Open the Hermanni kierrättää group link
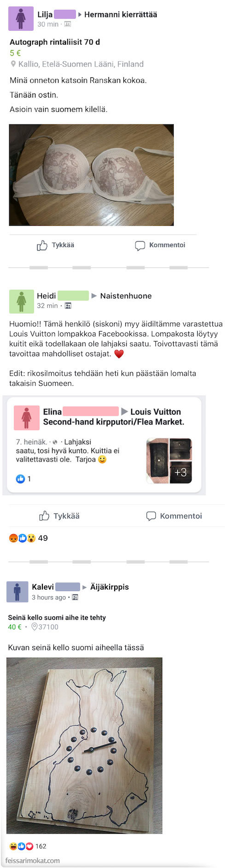Viewport: 228px width, 868px height. point(121,14)
